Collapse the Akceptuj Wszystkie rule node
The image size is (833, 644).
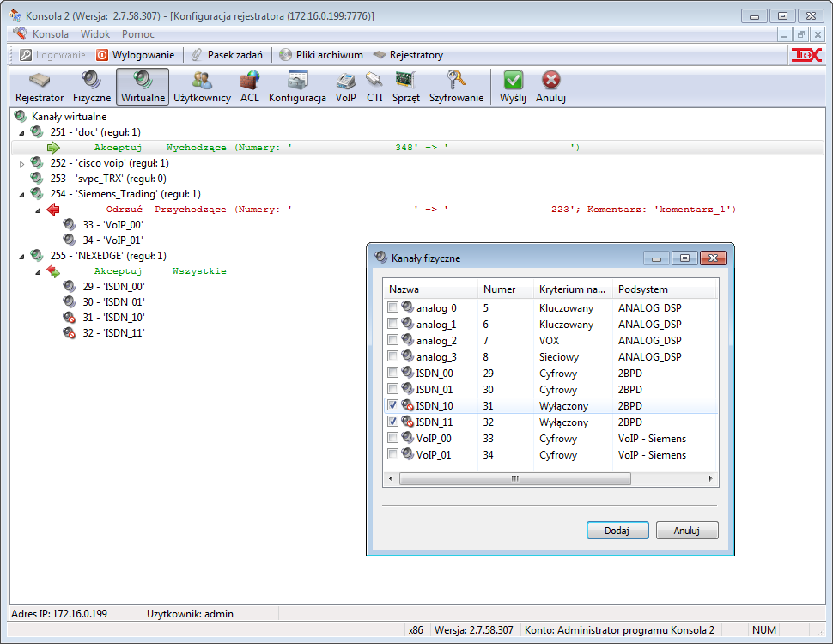point(39,272)
